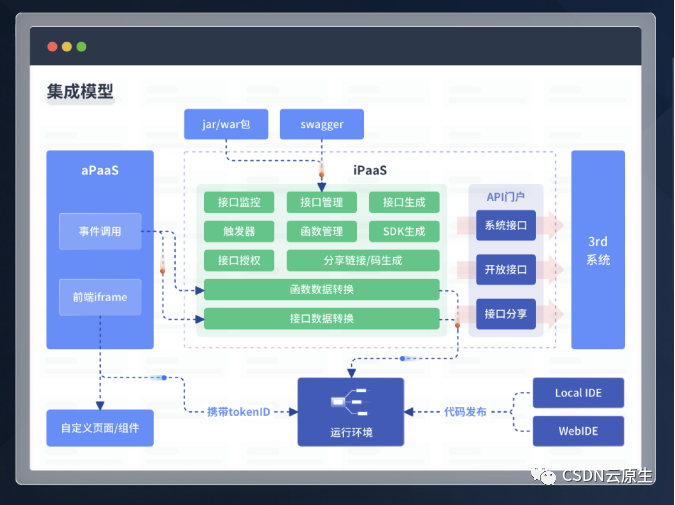This screenshot has width=675, height=505.
Task: Click the 前端iframe box inside aPaaS
Action: tap(100, 297)
